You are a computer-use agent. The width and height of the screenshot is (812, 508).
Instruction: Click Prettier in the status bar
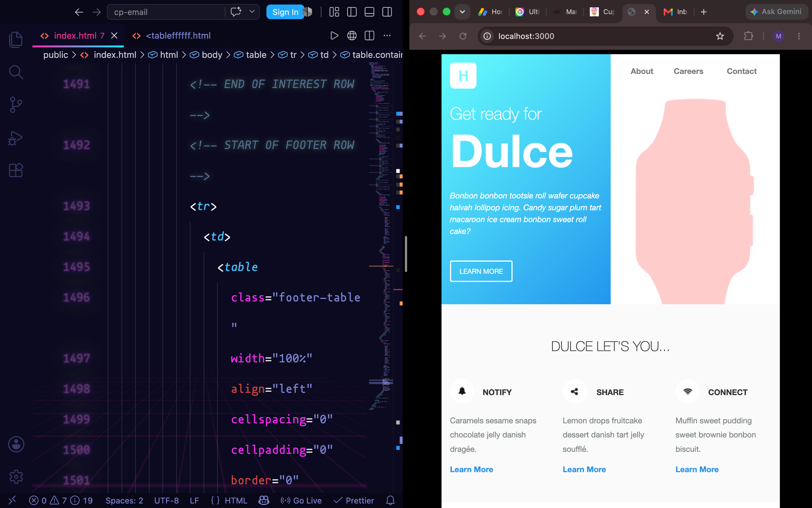tap(354, 501)
